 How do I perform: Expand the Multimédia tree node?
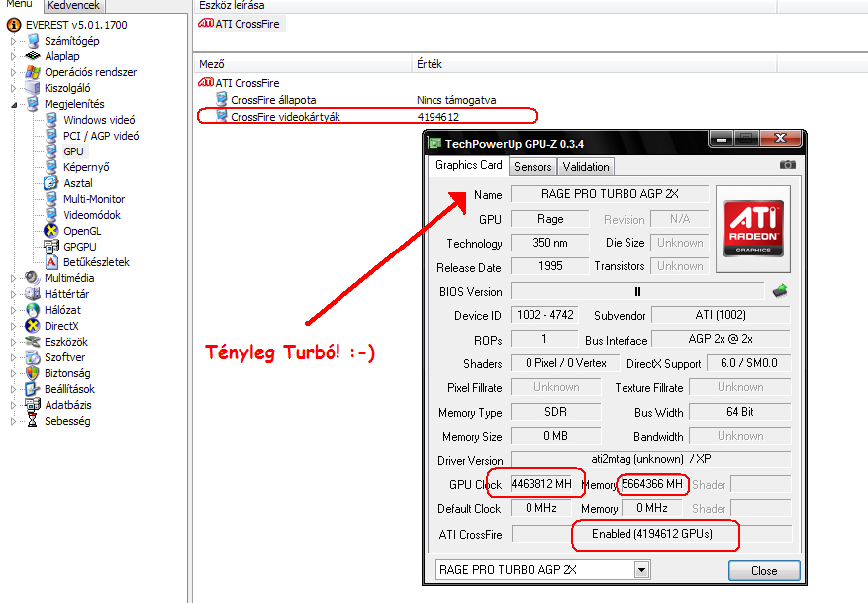13,278
